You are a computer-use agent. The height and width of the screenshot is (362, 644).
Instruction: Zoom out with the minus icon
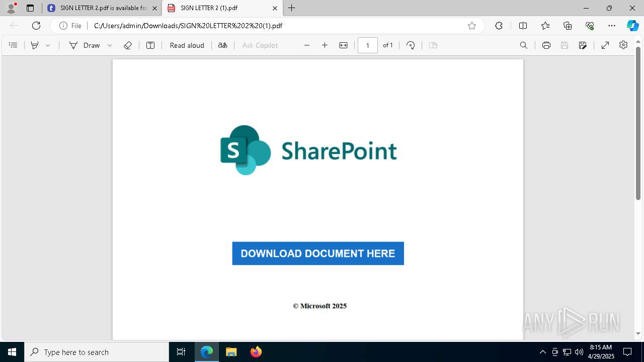tap(307, 45)
